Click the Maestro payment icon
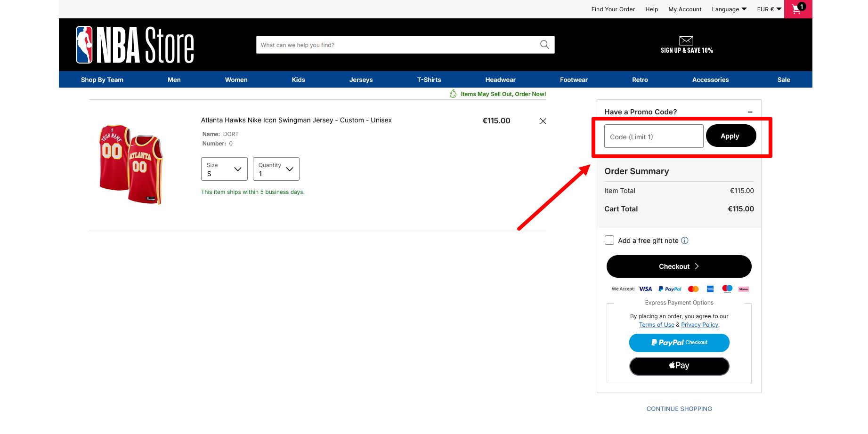 (727, 289)
